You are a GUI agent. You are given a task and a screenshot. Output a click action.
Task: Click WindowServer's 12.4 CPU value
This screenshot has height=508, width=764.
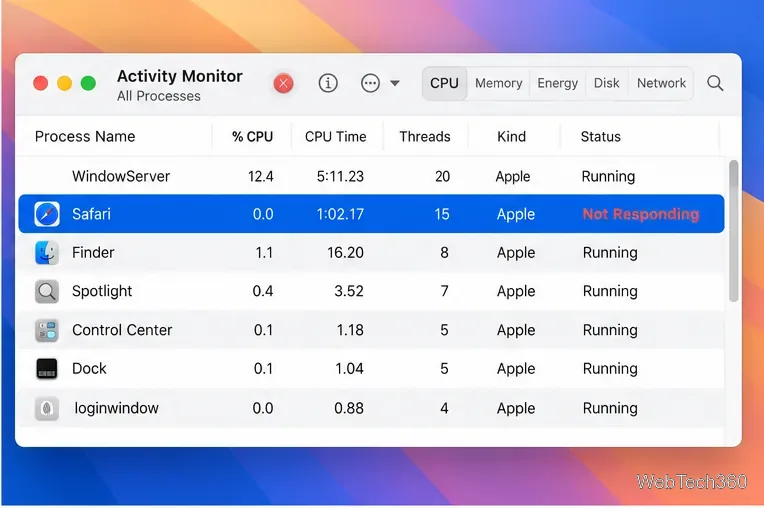pyautogui.click(x=261, y=176)
